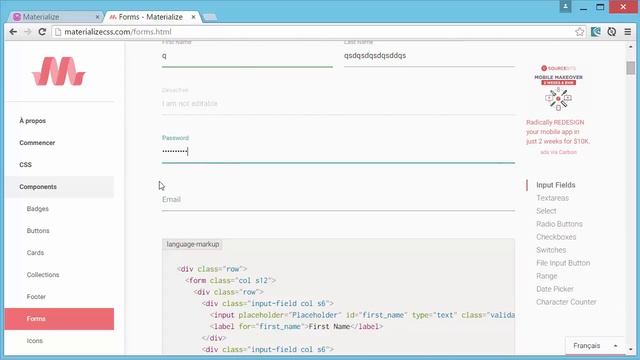Viewport: 640px width, 360px height.
Task: Jump to Date Picker section
Action: (555, 289)
